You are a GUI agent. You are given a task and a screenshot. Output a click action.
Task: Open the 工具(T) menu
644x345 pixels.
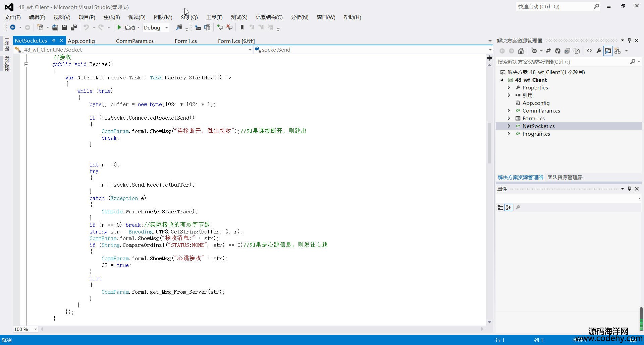(x=214, y=17)
